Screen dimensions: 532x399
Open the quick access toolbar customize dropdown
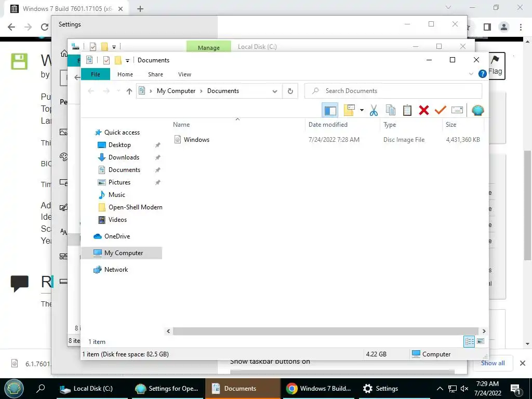128,61
